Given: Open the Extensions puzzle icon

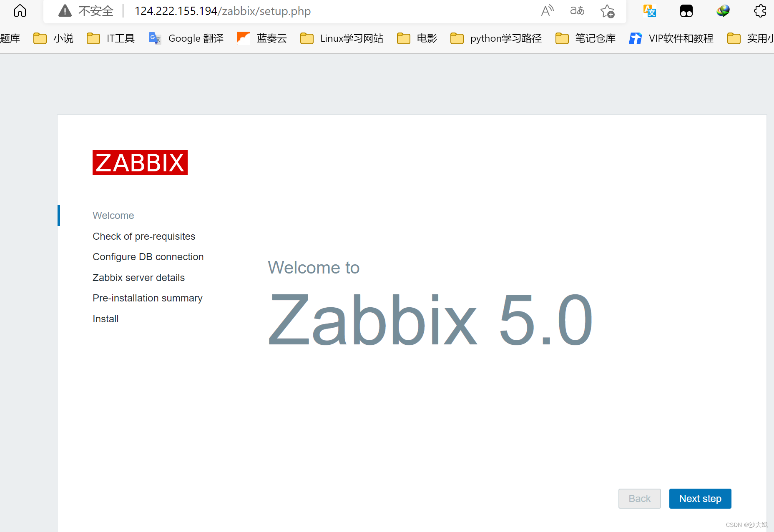Looking at the screenshot, I should [x=760, y=11].
